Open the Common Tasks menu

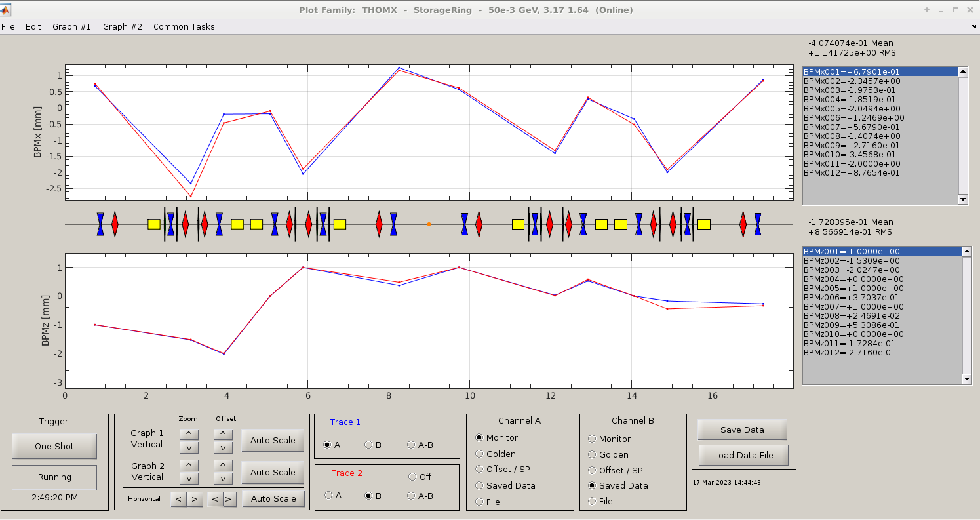point(184,27)
